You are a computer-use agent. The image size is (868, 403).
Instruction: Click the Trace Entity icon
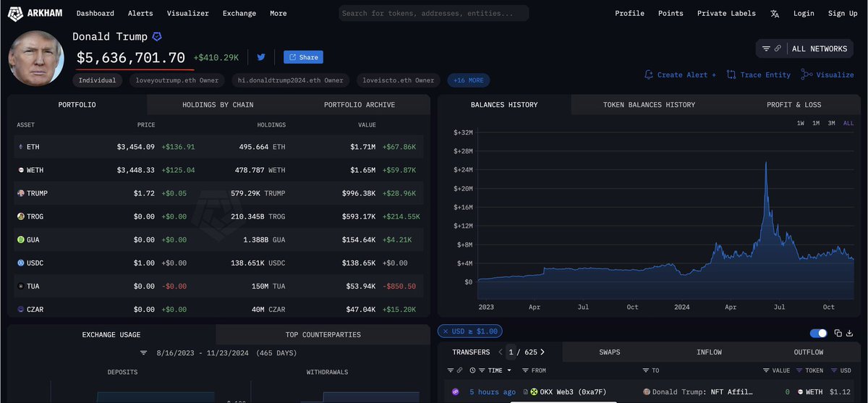point(731,75)
